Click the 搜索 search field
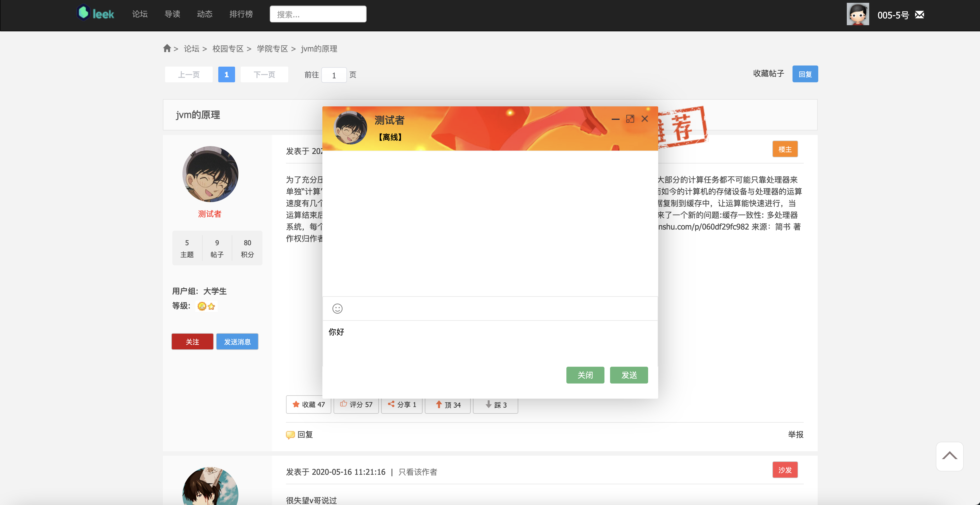980x505 pixels. [318, 14]
